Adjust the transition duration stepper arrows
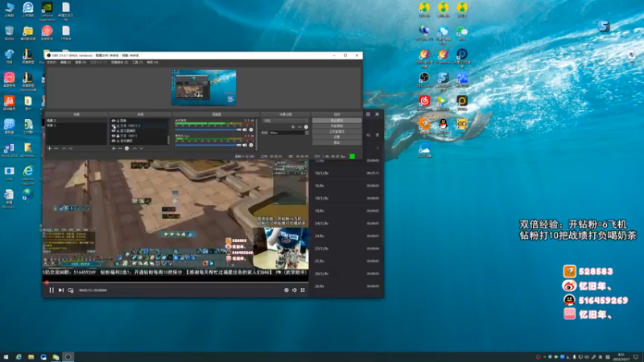The image size is (644, 362). tap(307, 133)
